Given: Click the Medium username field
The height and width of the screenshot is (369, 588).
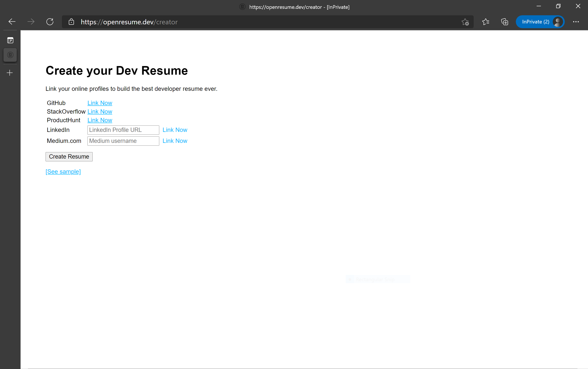Looking at the screenshot, I should (x=123, y=141).
